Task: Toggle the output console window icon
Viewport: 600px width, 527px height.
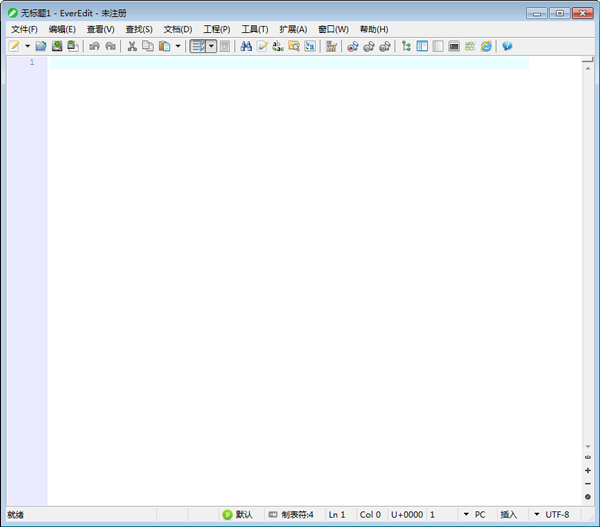Action: 454,46
